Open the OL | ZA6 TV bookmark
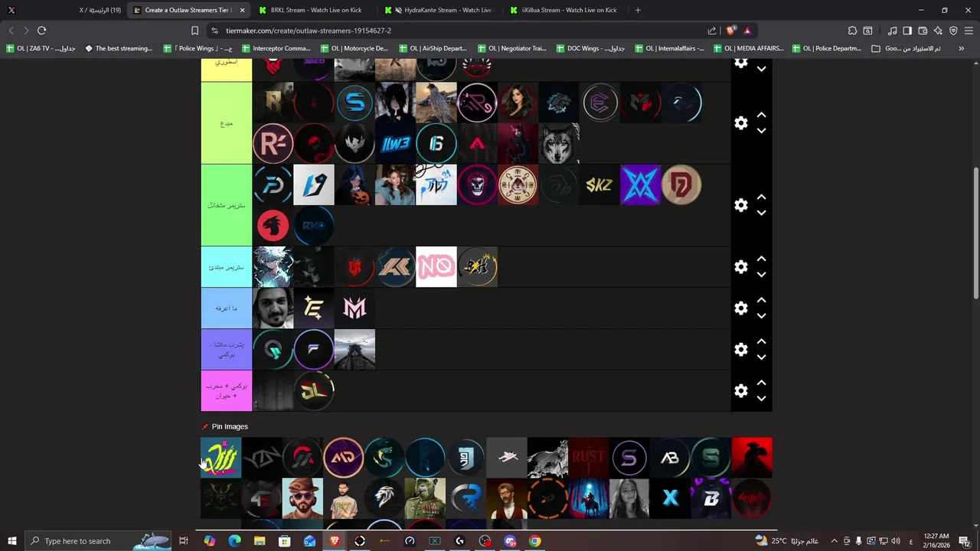This screenshot has height=551, width=980. [x=41, y=48]
